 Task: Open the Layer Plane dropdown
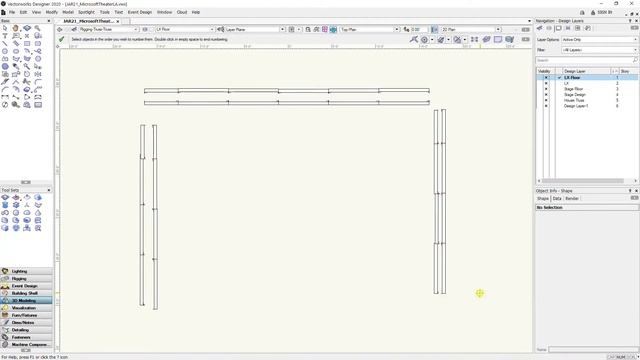point(282,29)
